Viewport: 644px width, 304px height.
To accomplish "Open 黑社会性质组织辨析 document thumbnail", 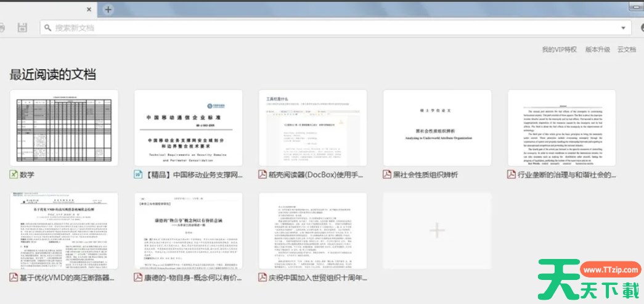I will 437,128.
